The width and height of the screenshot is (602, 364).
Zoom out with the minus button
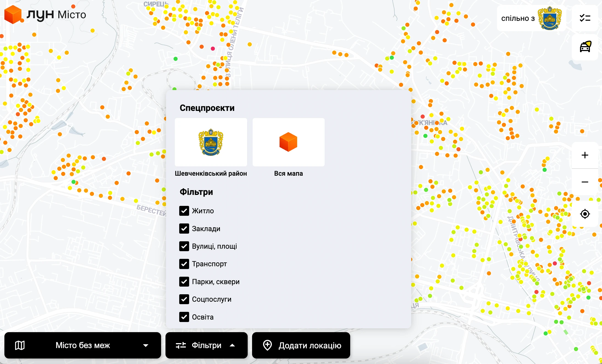coord(585,182)
